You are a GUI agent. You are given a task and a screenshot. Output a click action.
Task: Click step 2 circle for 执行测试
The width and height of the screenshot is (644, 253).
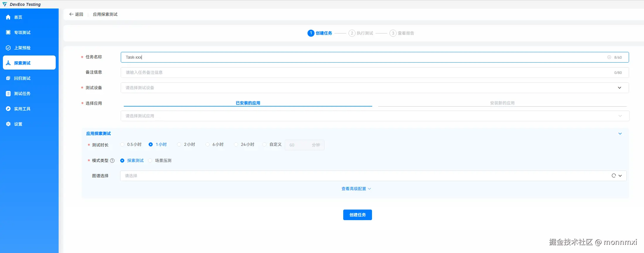coord(352,33)
